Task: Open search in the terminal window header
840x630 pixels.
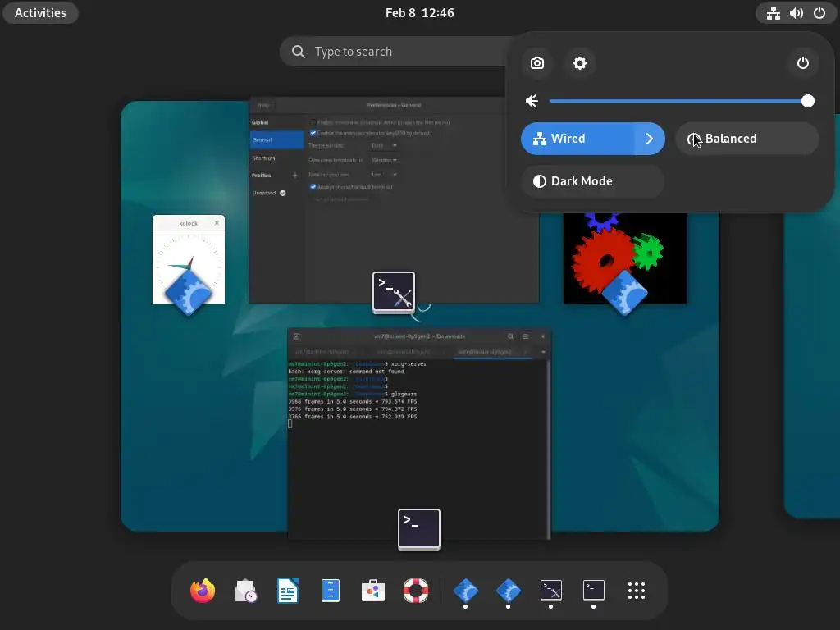Action: coord(510,336)
